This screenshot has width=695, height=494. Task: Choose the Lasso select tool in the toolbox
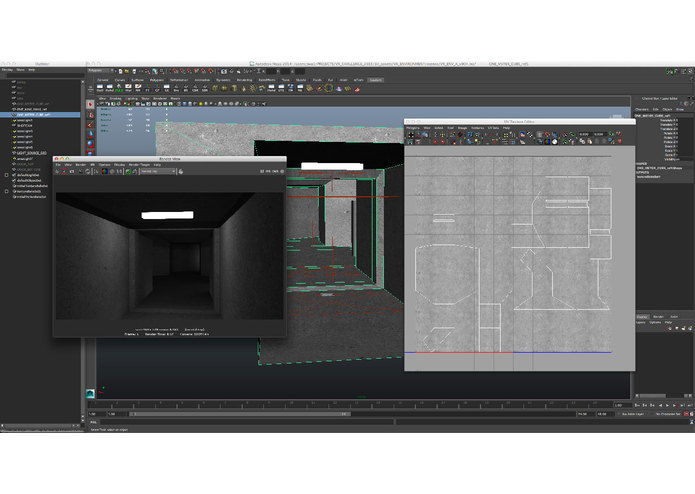(90, 115)
